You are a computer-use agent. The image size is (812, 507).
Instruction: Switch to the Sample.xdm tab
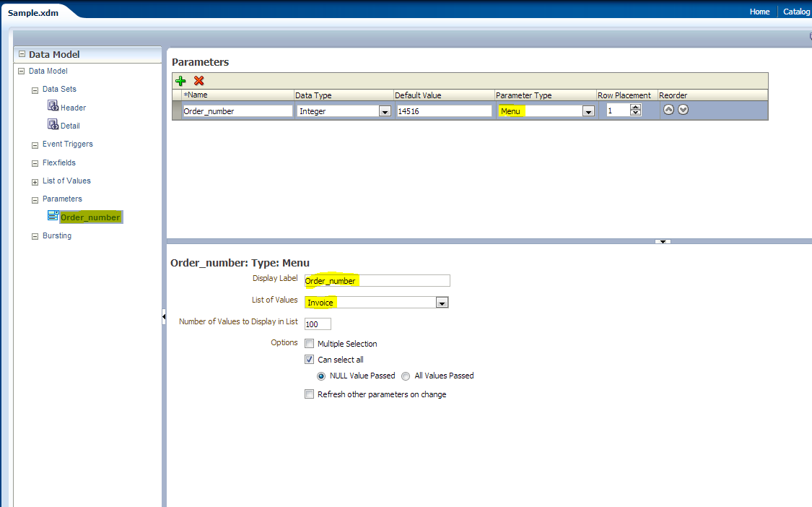pyautogui.click(x=33, y=12)
